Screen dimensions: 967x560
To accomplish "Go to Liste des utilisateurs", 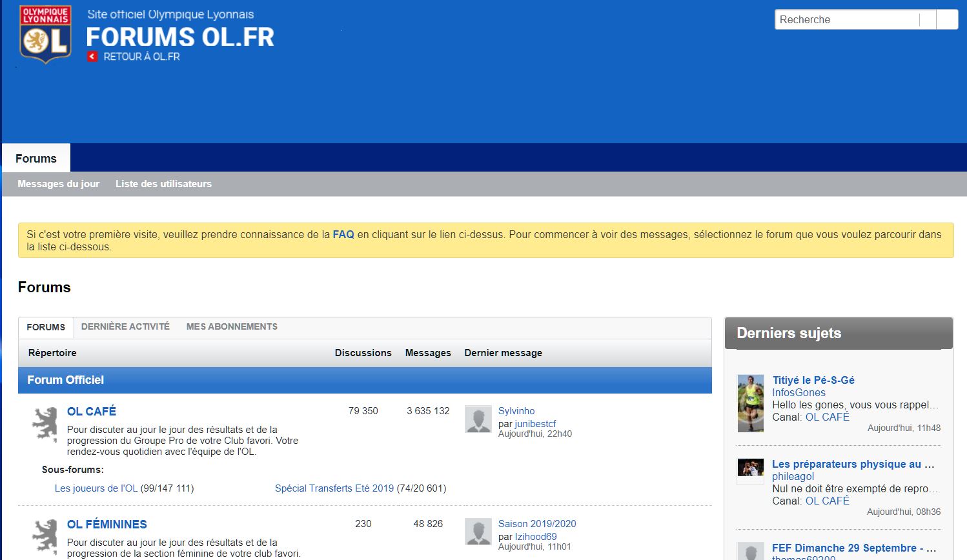I will click(163, 184).
